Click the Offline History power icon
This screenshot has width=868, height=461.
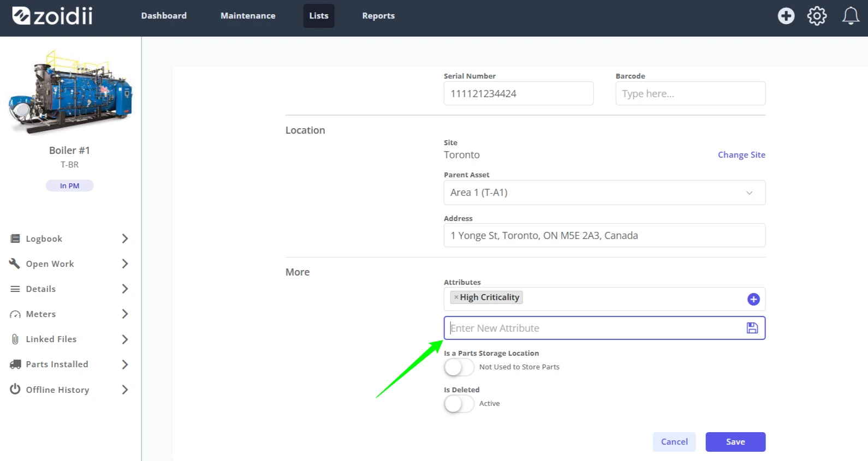click(x=15, y=389)
